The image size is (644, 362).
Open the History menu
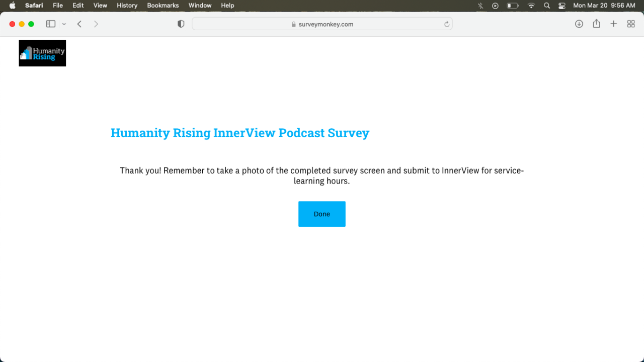pyautogui.click(x=127, y=6)
